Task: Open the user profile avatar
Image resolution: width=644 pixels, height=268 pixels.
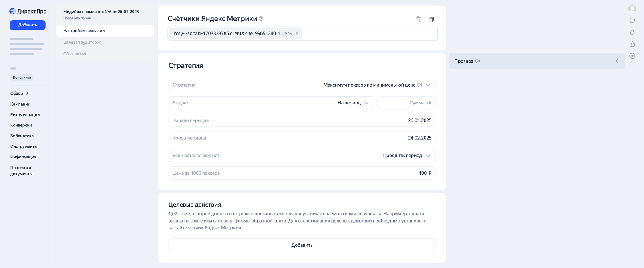Action: pyautogui.click(x=632, y=8)
